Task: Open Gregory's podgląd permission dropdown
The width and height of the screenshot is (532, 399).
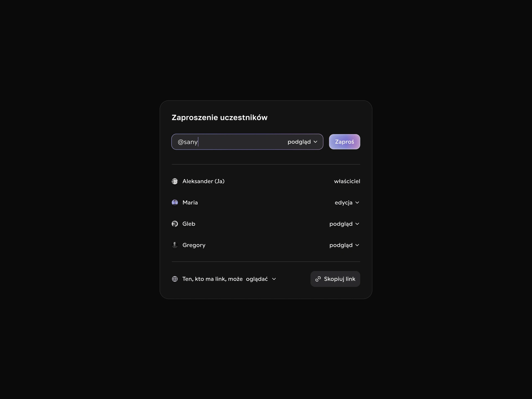Action: point(344,245)
